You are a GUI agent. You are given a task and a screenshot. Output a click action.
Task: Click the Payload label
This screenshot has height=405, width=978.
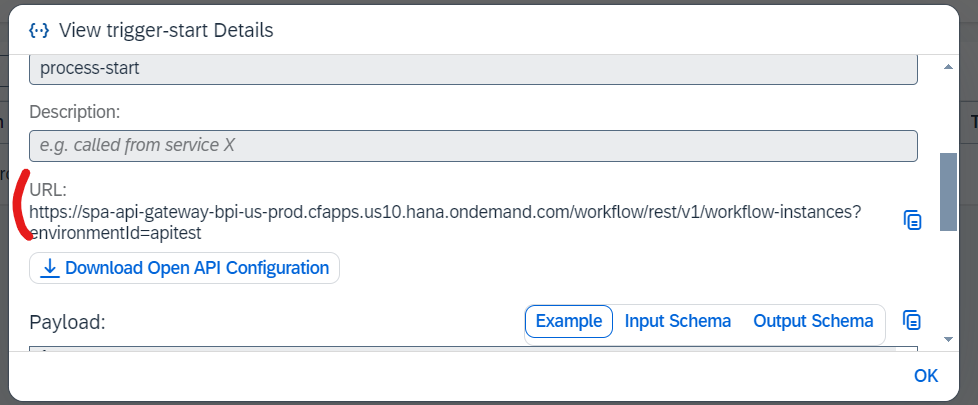point(67,323)
